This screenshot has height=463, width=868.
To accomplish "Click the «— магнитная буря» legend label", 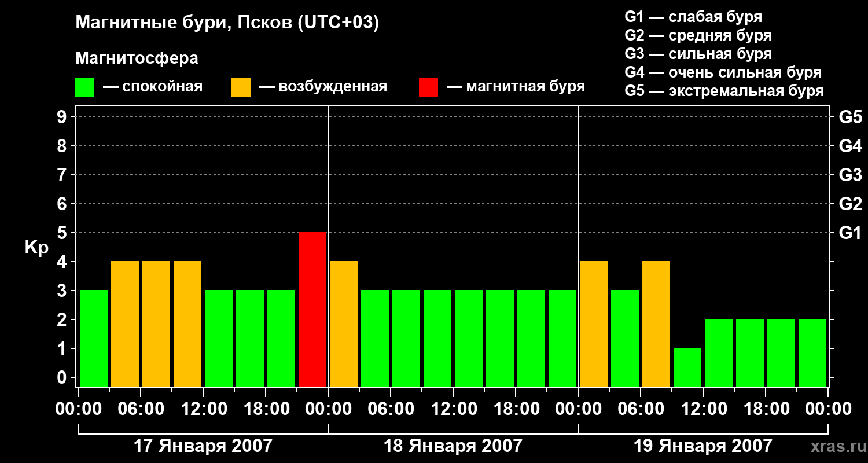I will pyautogui.click(x=516, y=87).
